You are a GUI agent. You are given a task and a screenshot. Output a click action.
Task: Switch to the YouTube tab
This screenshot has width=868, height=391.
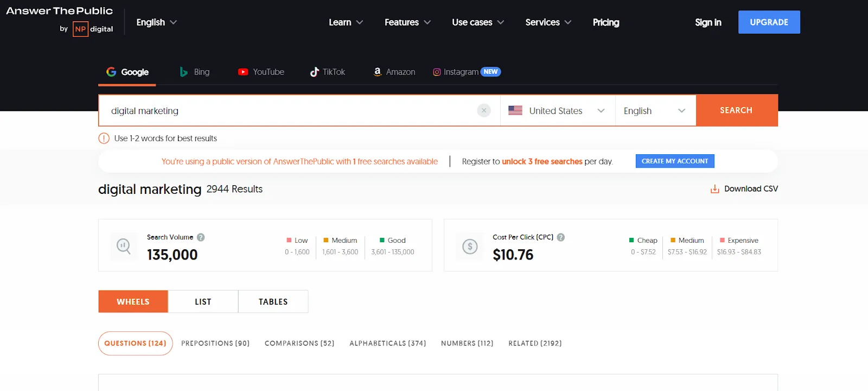(261, 72)
